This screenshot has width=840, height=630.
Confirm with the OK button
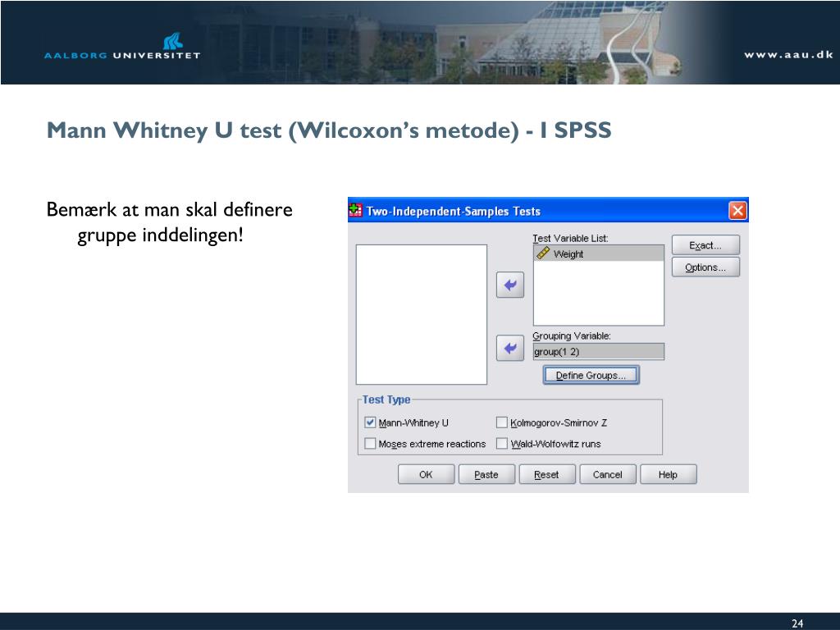click(426, 474)
